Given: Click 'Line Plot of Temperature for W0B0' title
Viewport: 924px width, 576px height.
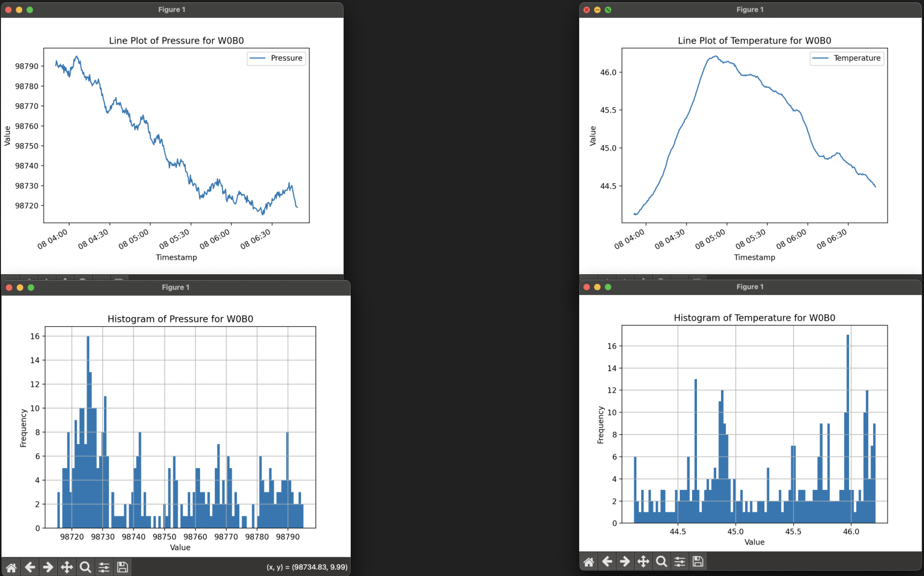Looking at the screenshot, I should point(755,40).
